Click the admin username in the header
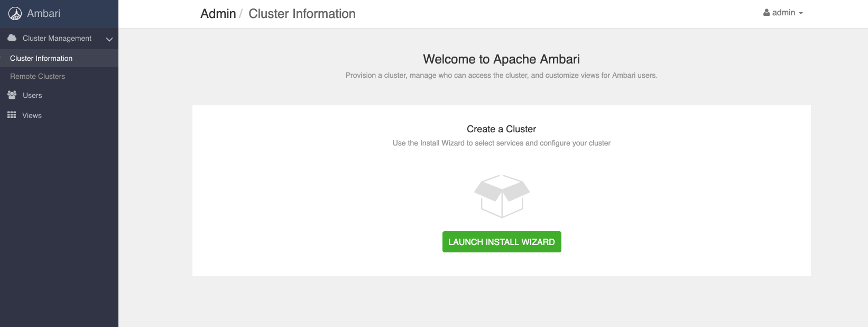Image resolution: width=868 pixels, height=327 pixels. click(x=783, y=13)
